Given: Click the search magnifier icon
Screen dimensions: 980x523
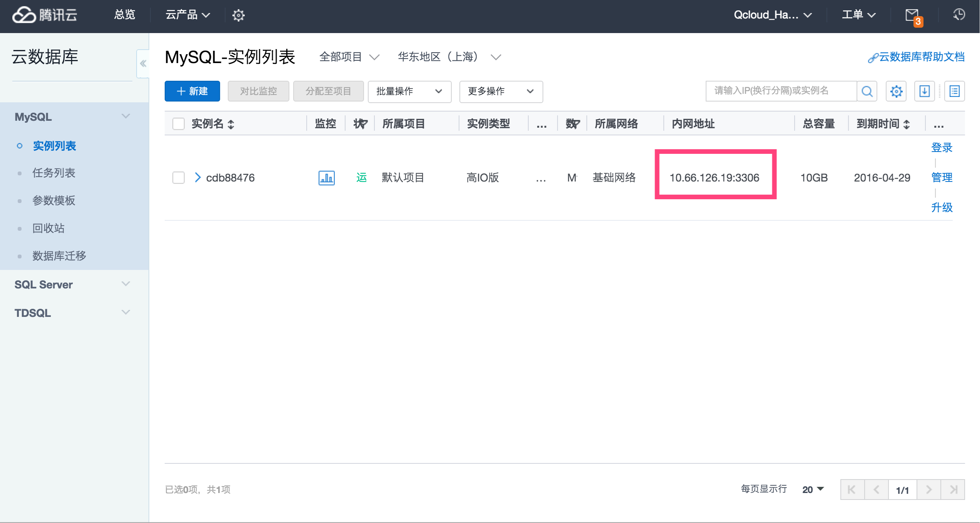Looking at the screenshot, I should 867,91.
